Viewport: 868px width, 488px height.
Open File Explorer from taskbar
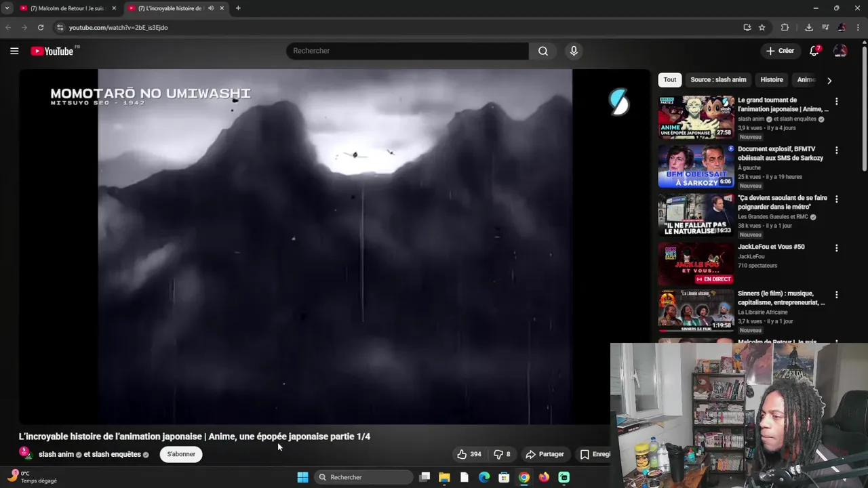click(x=444, y=477)
